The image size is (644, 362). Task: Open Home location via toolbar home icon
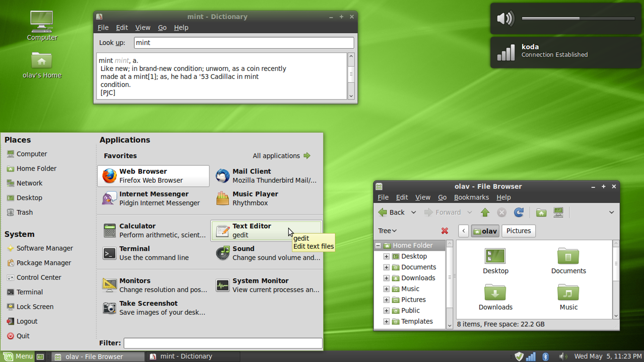click(x=541, y=212)
